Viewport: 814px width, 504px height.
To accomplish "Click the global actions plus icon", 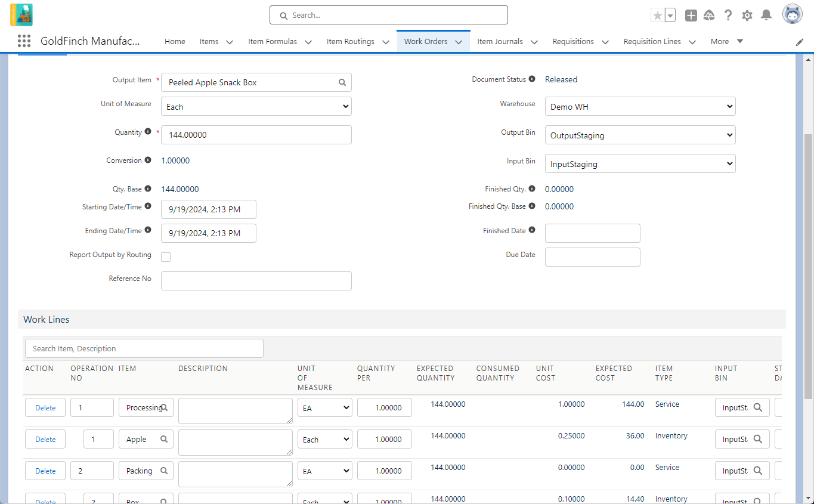I will click(691, 16).
